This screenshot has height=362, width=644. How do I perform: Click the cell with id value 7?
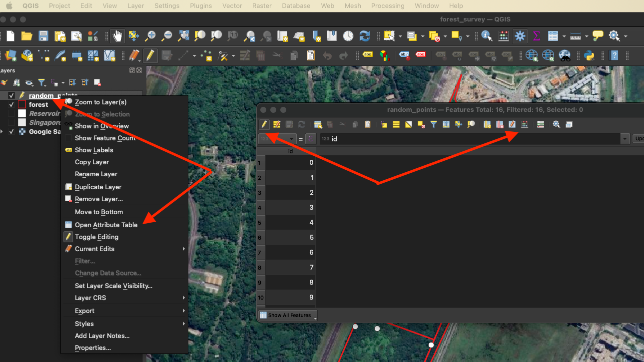(x=290, y=268)
